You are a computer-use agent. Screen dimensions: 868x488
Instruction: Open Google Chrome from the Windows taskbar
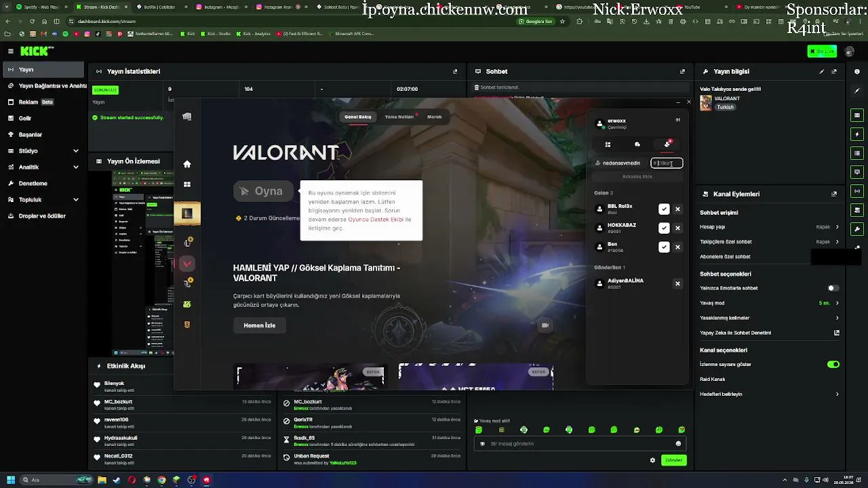(x=161, y=480)
